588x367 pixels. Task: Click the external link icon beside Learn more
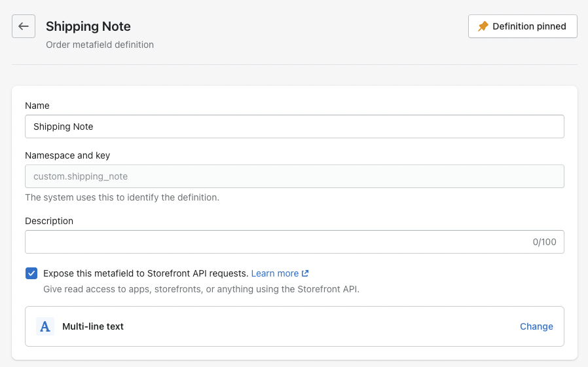(305, 273)
